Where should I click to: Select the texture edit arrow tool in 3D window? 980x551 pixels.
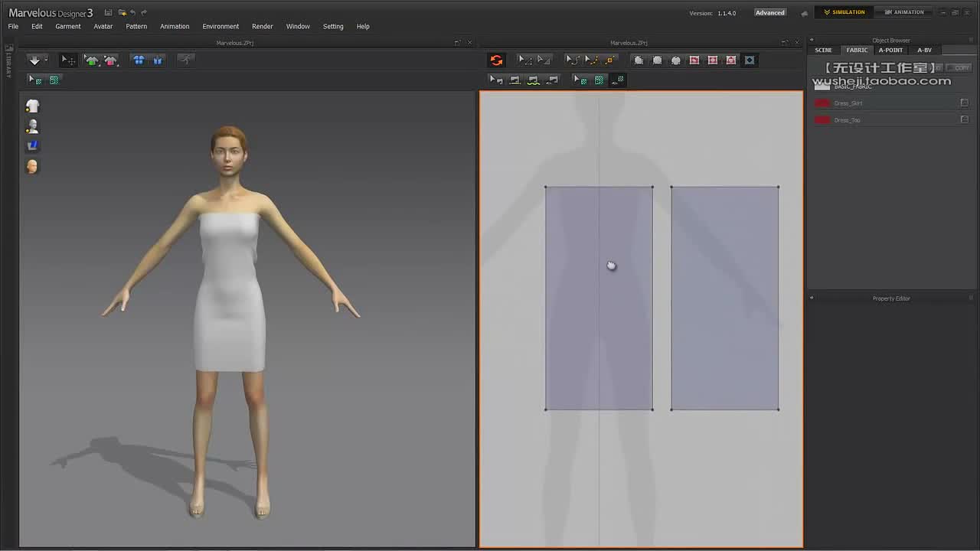[x=34, y=80]
